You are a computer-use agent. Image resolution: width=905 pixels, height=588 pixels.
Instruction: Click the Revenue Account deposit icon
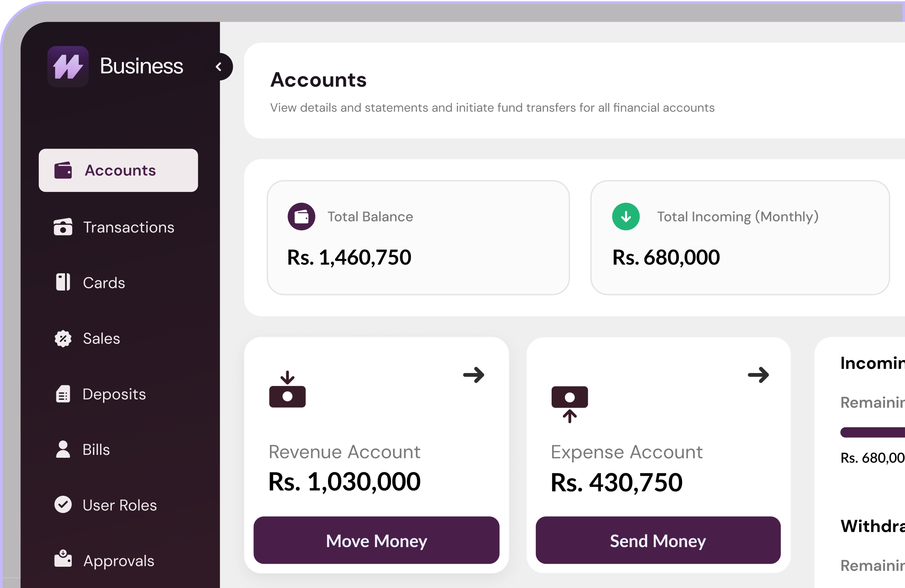point(287,389)
